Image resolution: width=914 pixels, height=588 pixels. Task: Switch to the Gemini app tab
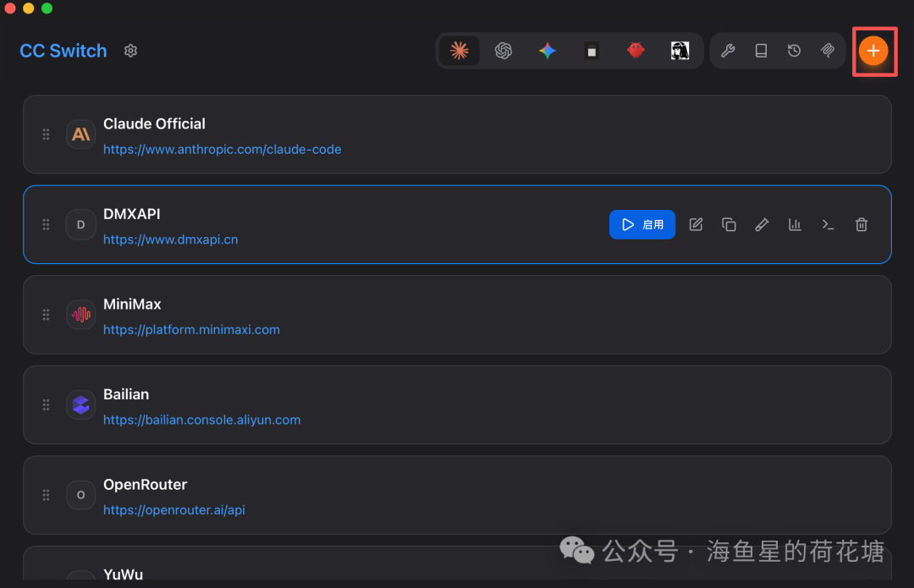click(x=548, y=51)
